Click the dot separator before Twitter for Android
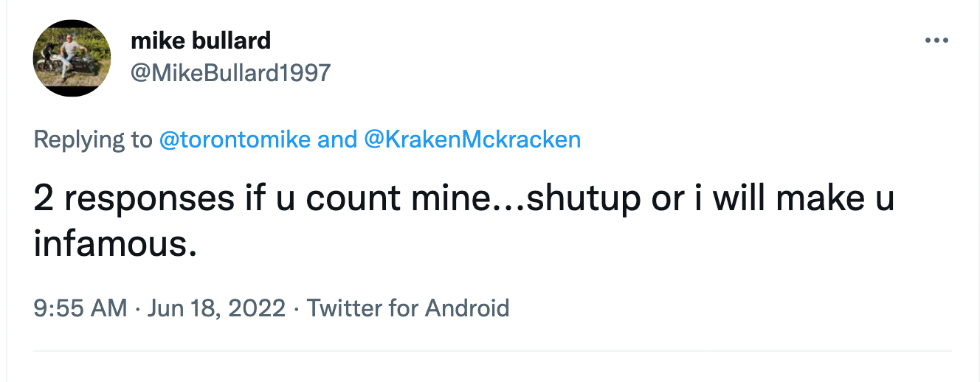 pyautogui.click(x=296, y=308)
